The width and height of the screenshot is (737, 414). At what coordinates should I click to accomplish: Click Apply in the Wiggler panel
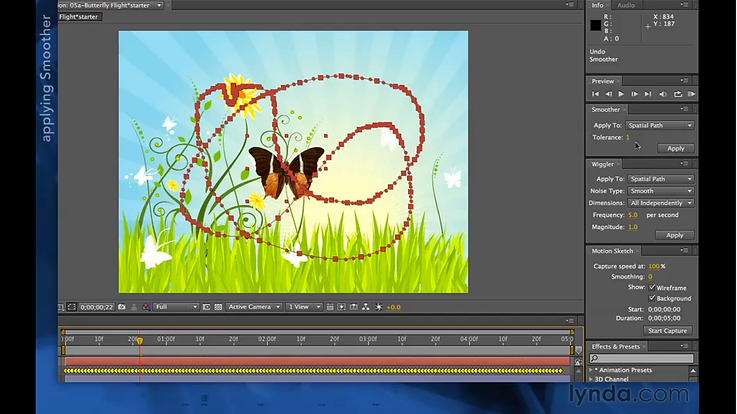(674, 235)
